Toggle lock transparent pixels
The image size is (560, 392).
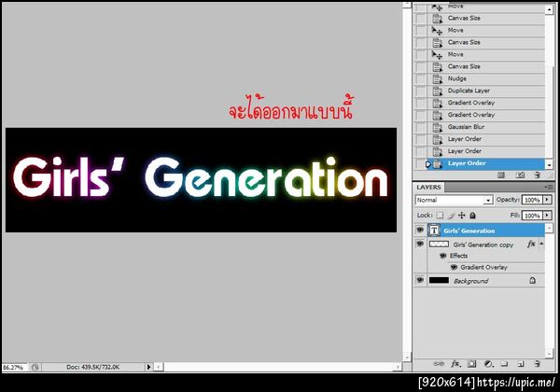pos(440,216)
